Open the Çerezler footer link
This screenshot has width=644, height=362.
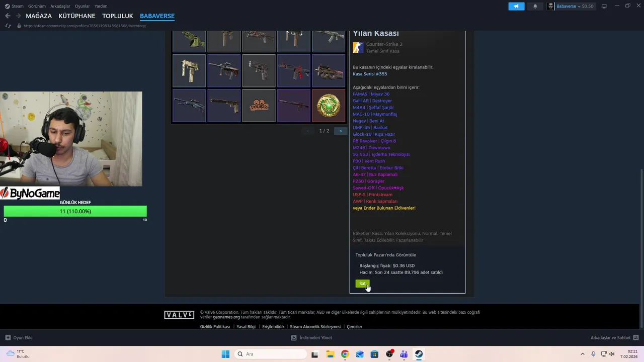tap(354, 327)
